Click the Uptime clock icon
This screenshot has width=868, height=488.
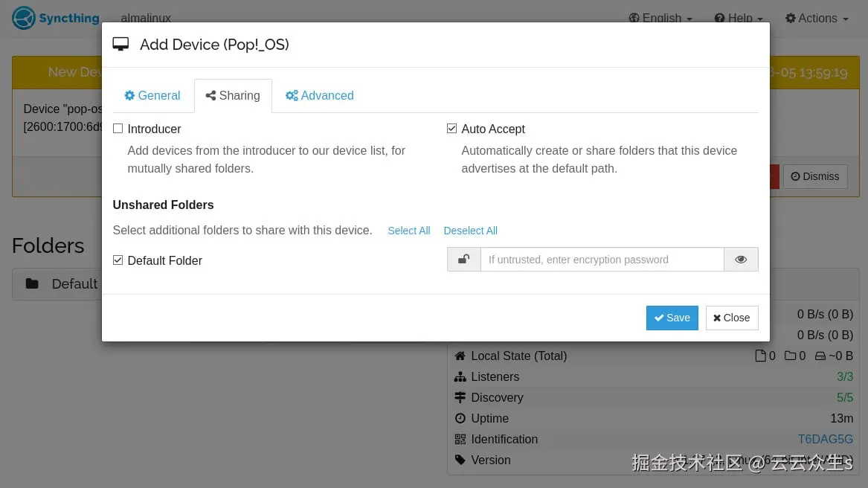[x=460, y=419]
